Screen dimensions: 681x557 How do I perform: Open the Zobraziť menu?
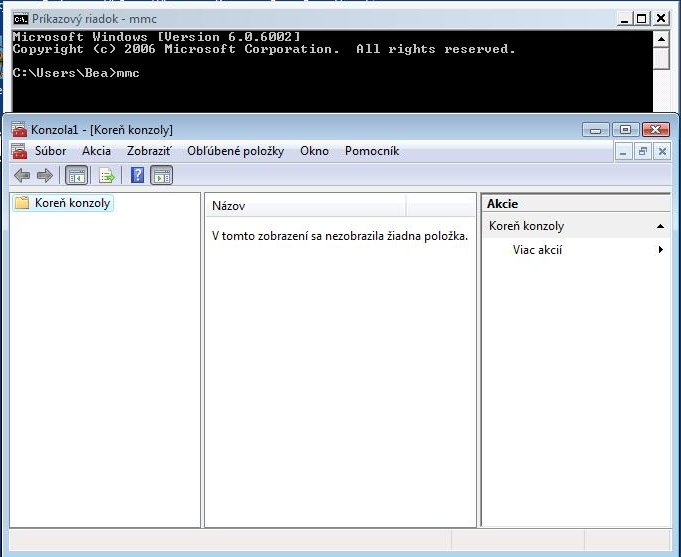(x=149, y=151)
